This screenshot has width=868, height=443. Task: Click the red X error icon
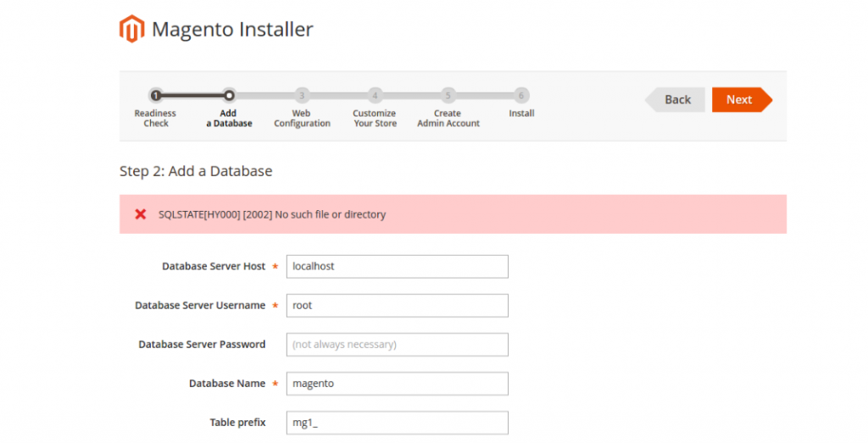click(141, 214)
